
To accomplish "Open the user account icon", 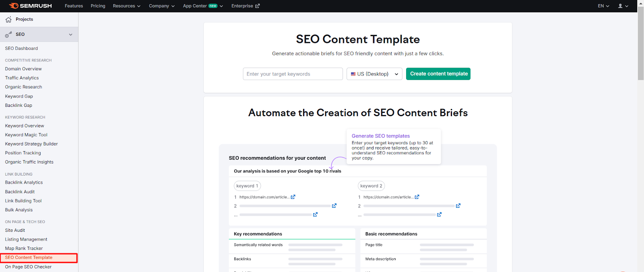I will 620,6.
